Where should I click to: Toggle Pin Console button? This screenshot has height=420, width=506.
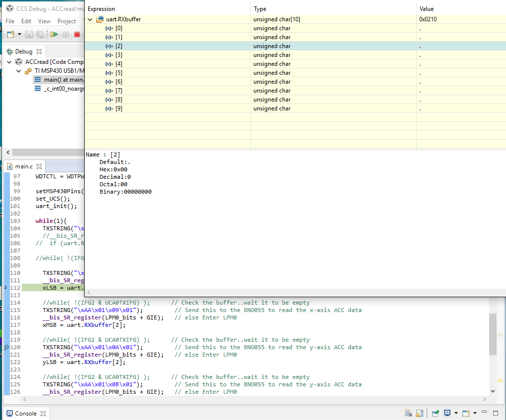[436, 413]
